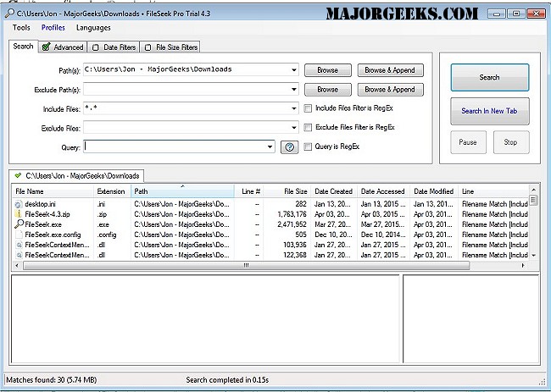Click the horizontal scrollbar right arrow
The height and width of the screenshot is (392, 551).
pos(523,266)
